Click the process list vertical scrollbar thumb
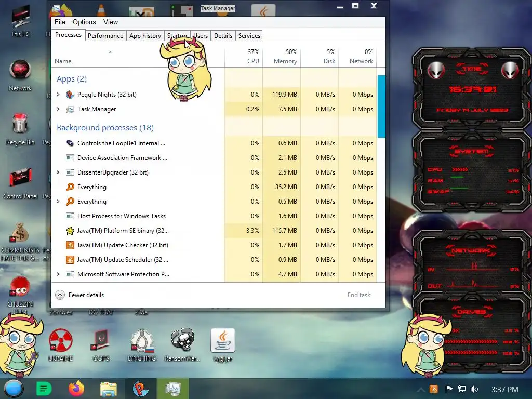 pyautogui.click(x=381, y=107)
